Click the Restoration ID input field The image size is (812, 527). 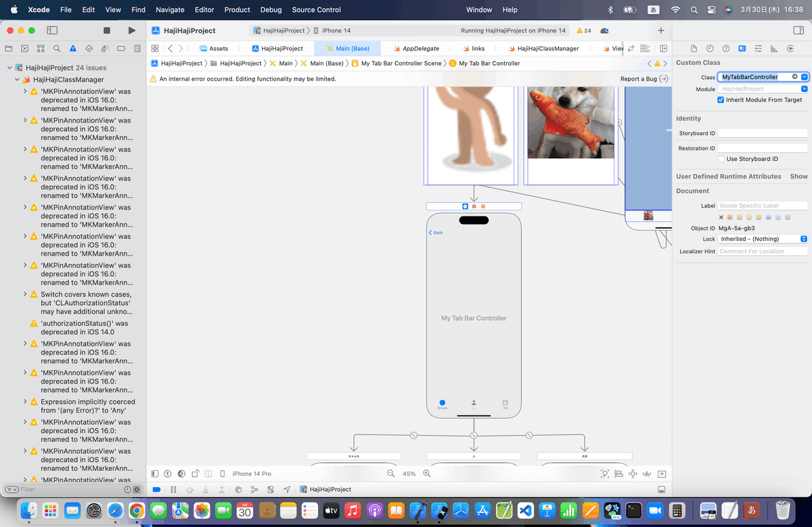(763, 148)
